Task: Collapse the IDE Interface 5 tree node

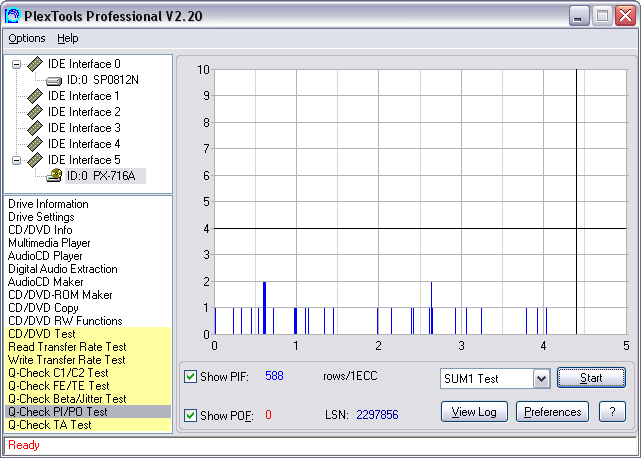Action: click(x=16, y=160)
